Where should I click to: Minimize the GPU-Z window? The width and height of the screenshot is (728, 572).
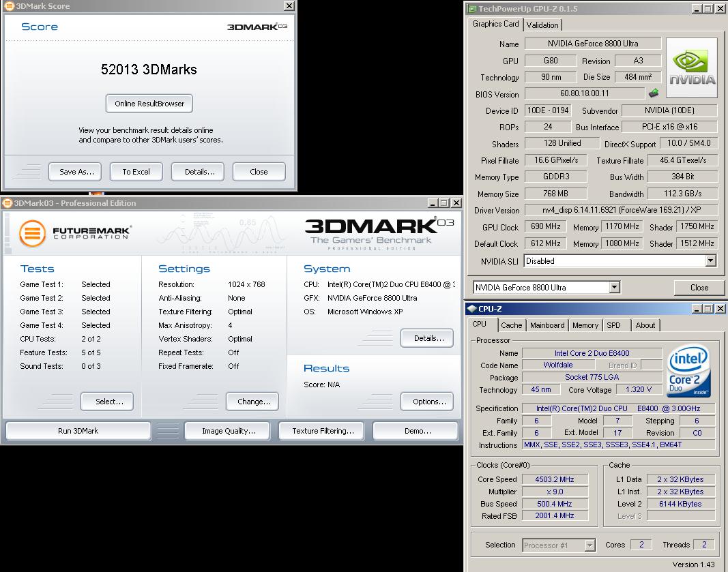pyautogui.click(x=697, y=9)
